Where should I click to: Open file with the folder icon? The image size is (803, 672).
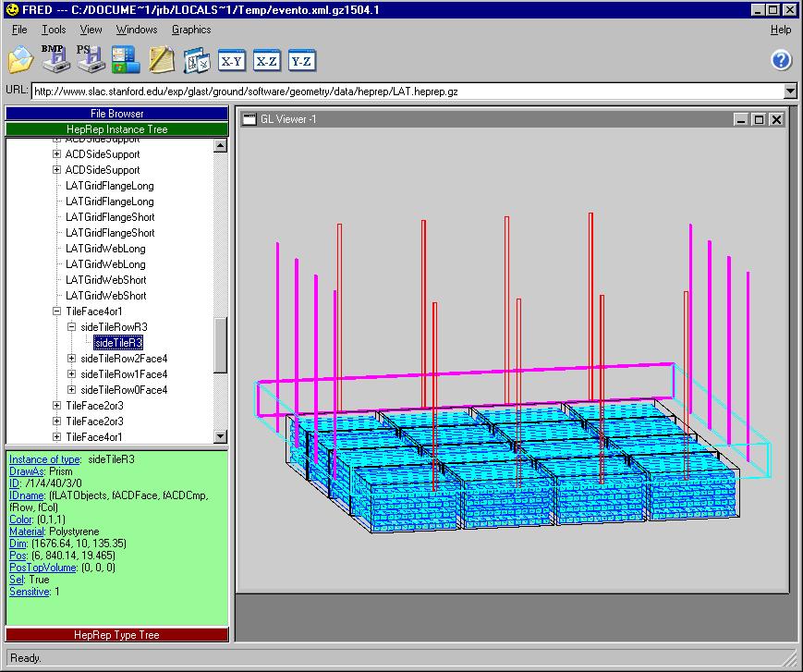point(20,59)
